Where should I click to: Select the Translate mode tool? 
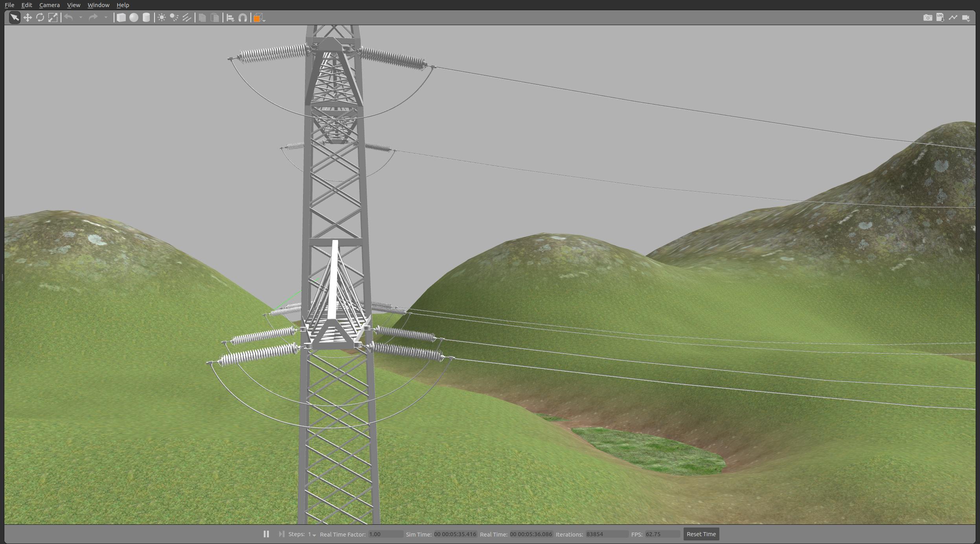click(x=28, y=18)
